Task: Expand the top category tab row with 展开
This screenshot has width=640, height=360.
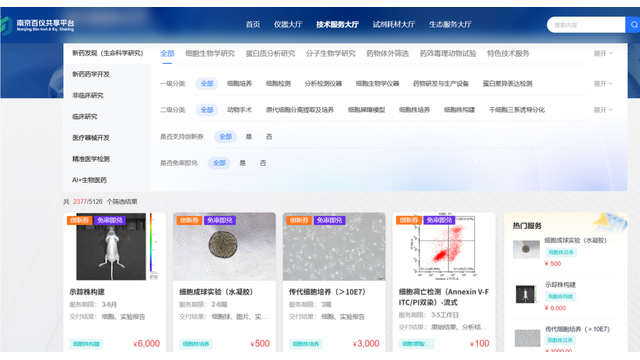Action: click(x=603, y=53)
